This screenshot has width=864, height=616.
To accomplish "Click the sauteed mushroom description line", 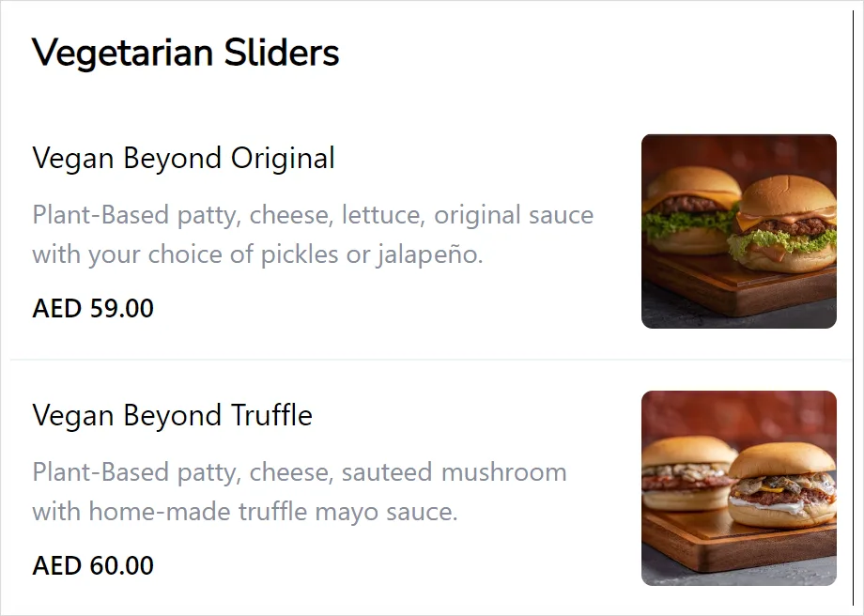I will pyautogui.click(x=300, y=472).
